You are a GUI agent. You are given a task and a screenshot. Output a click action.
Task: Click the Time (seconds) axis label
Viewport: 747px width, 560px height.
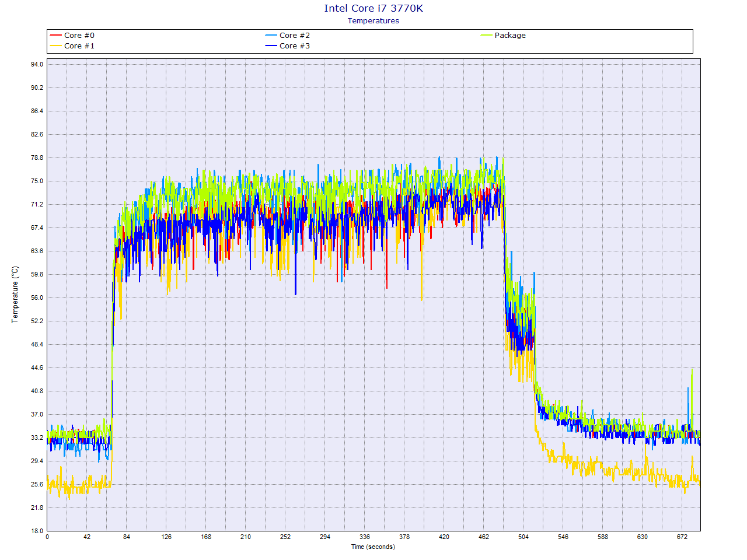pyautogui.click(x=373, y=547)
